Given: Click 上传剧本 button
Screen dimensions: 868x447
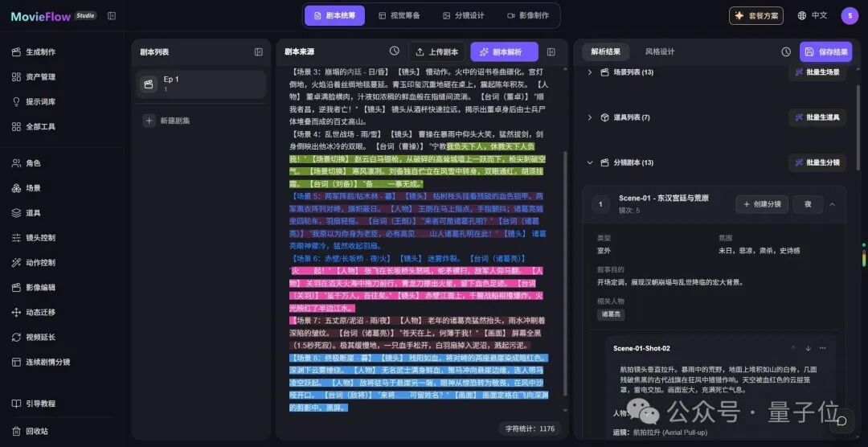Looking at the screenshot, I should [x=436, y=52].
